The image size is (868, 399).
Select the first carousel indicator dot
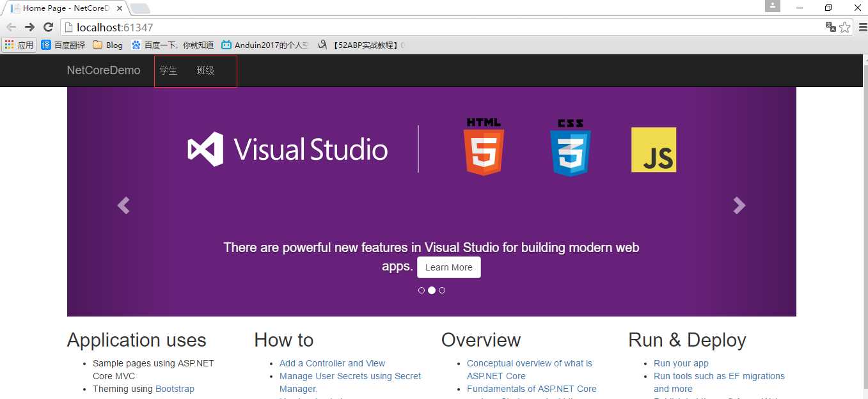pyautogui.click(x=422, y=290)
